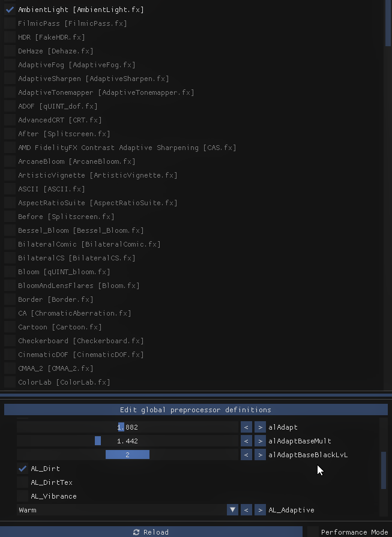
Task: Click the increase arrow for alAdapt
Action: click(260, 427)
